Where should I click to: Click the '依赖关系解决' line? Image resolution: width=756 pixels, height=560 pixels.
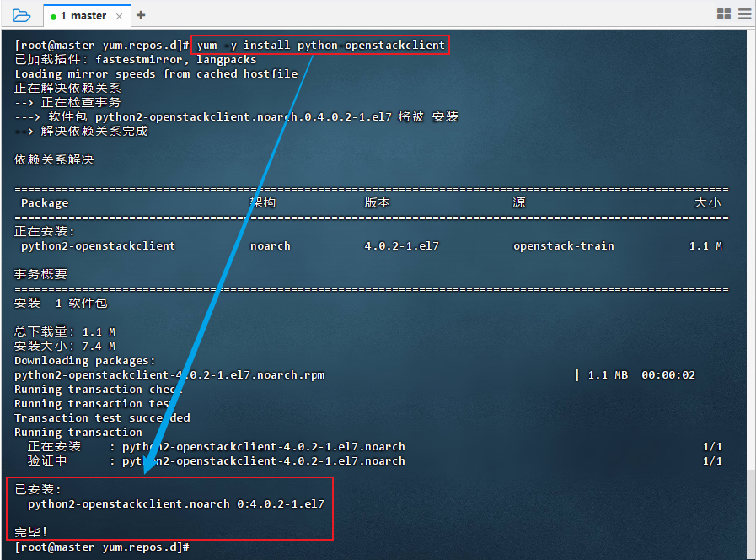pos(54,159)
